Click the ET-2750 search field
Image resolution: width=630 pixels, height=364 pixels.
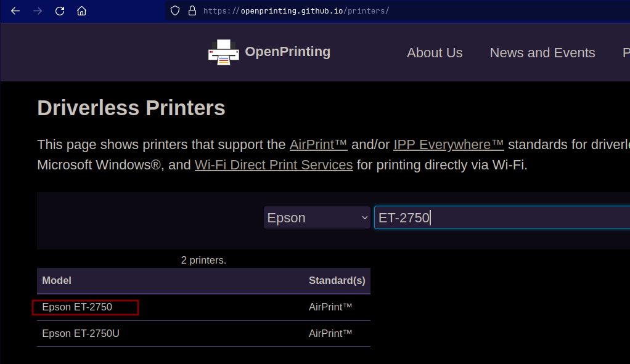[502, 217]
